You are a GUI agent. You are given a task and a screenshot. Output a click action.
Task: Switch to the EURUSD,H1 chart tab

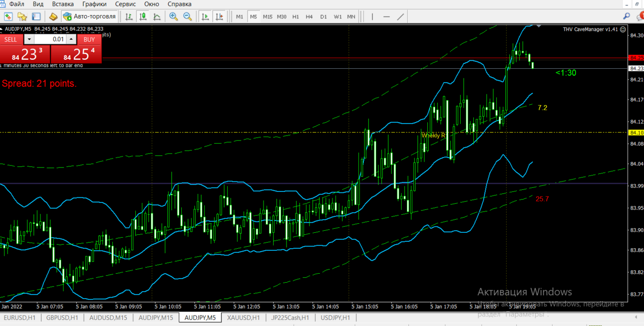(x=19, y=318)
